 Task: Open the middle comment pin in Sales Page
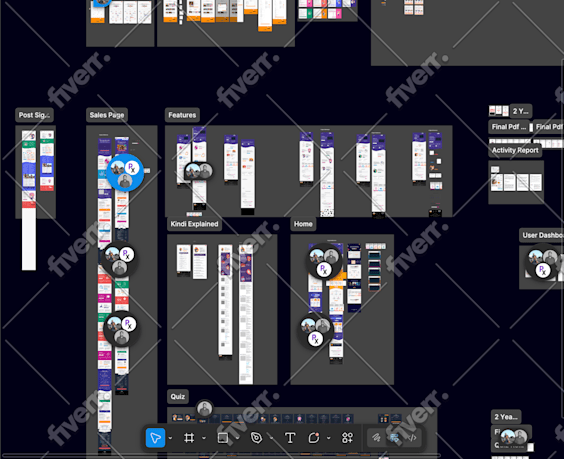point(119,260)
